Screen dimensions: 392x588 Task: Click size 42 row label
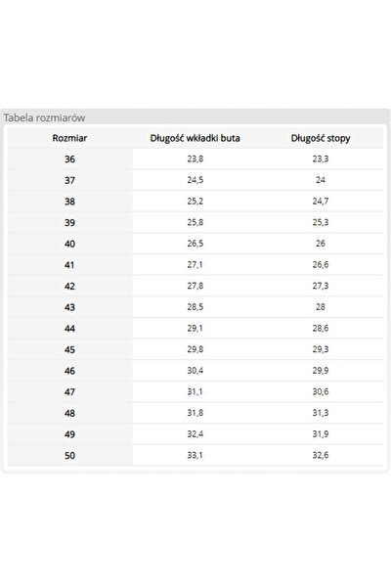(69, 286)
